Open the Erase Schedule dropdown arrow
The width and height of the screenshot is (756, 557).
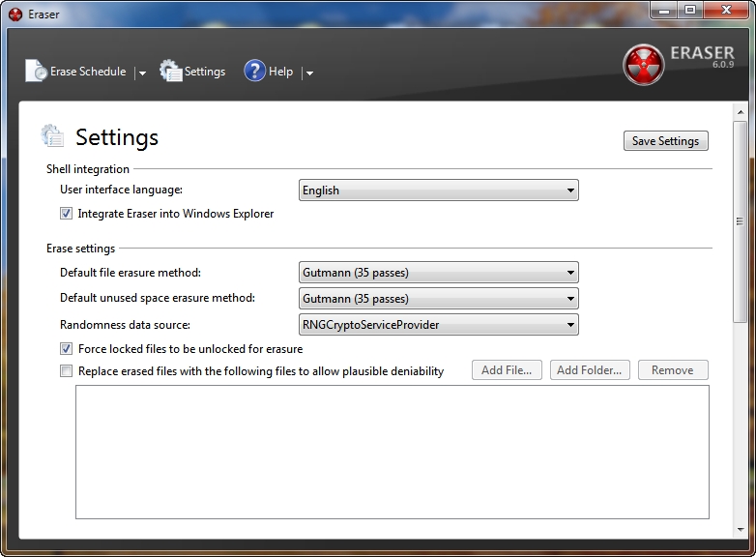(141, 73)
